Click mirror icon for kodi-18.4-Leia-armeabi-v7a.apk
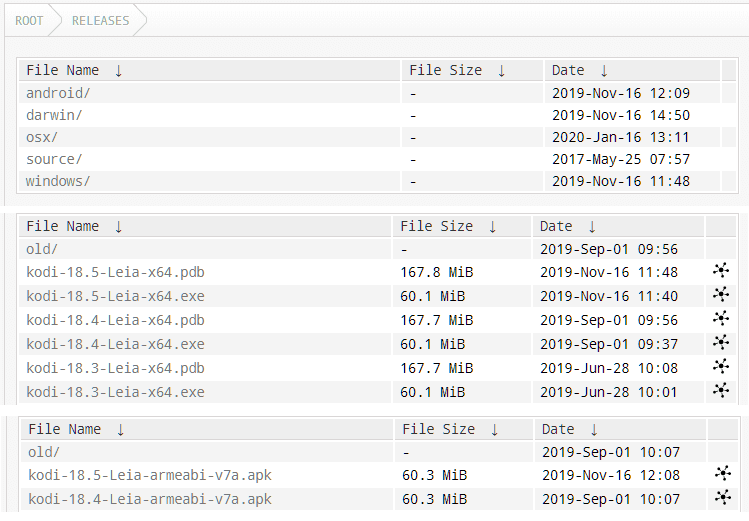The height and width of the screenshot is (521, 749). coord(723,498)
